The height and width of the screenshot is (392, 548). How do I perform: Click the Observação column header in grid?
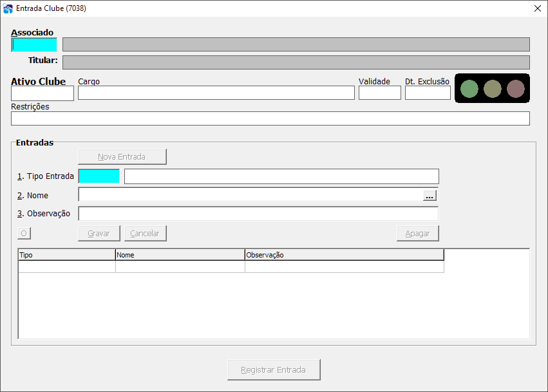345,255
